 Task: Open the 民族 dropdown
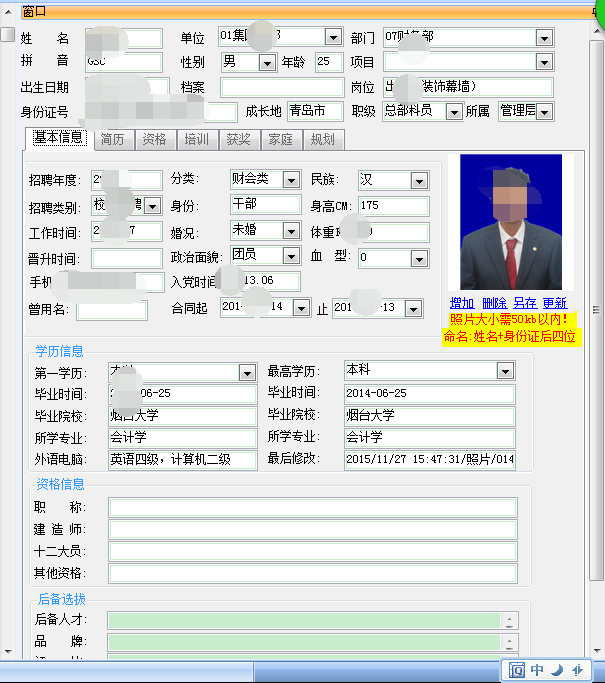419,181
